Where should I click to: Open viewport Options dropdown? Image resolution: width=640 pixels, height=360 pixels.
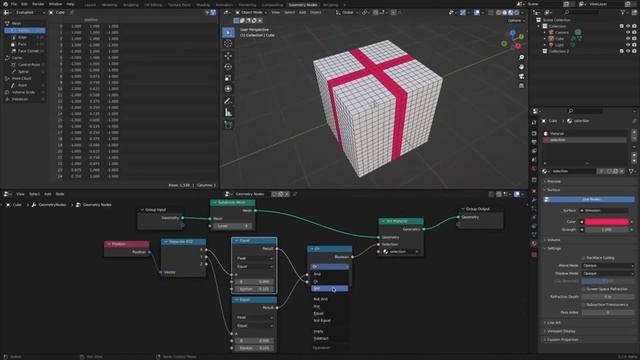point(516,20)
